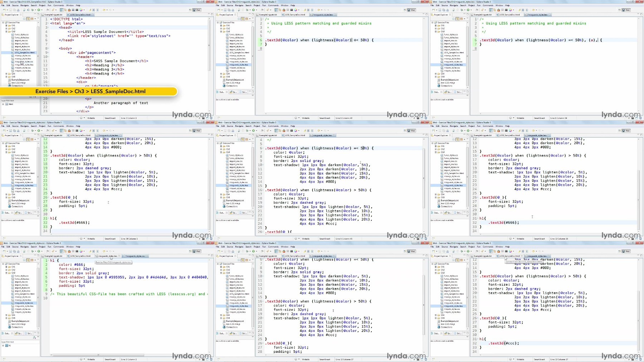Click color theme wheel icon in DOCTYPE html window
The width and height of the screenshot is (644, 362).
tap(81, 10)
